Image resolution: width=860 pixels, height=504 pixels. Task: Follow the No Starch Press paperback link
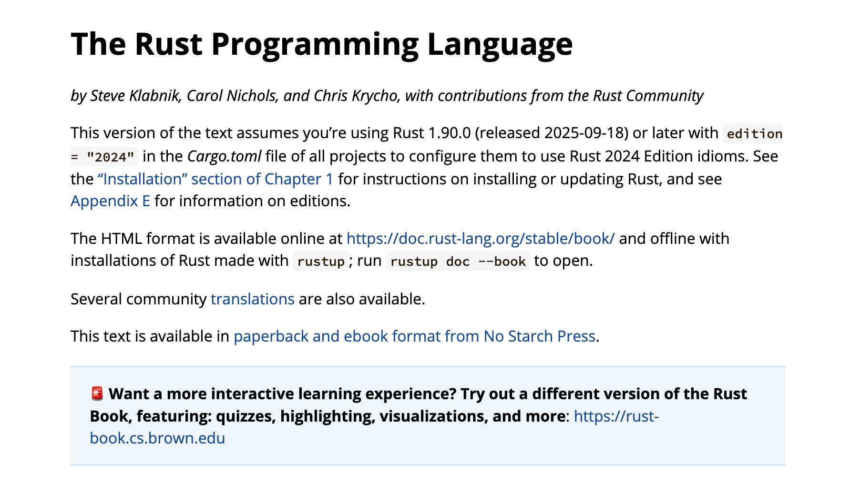point(414,336)
